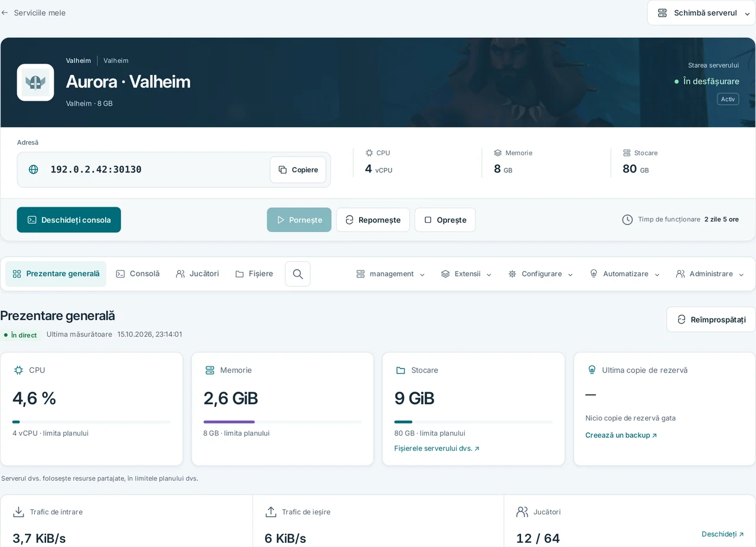This screenshot has height=547, width=756.
Task: Open the Fișierele serverului dvs. link
Action: point(437,448)
